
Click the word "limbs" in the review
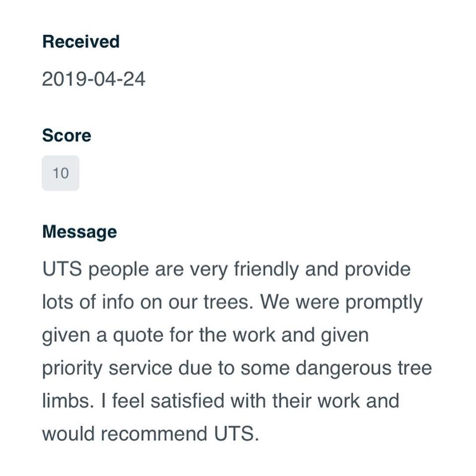tap(65, 401)
